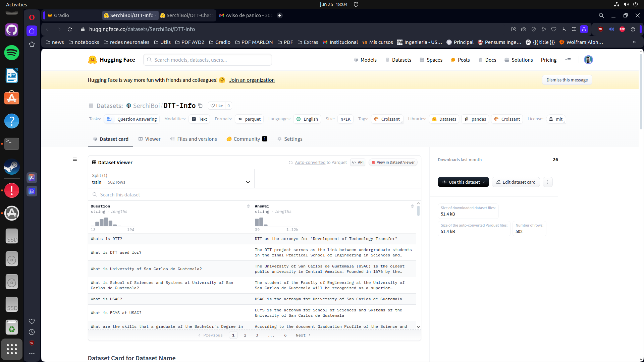Click the browser downloads icon
644x362 pixels.
pos(564,29)
